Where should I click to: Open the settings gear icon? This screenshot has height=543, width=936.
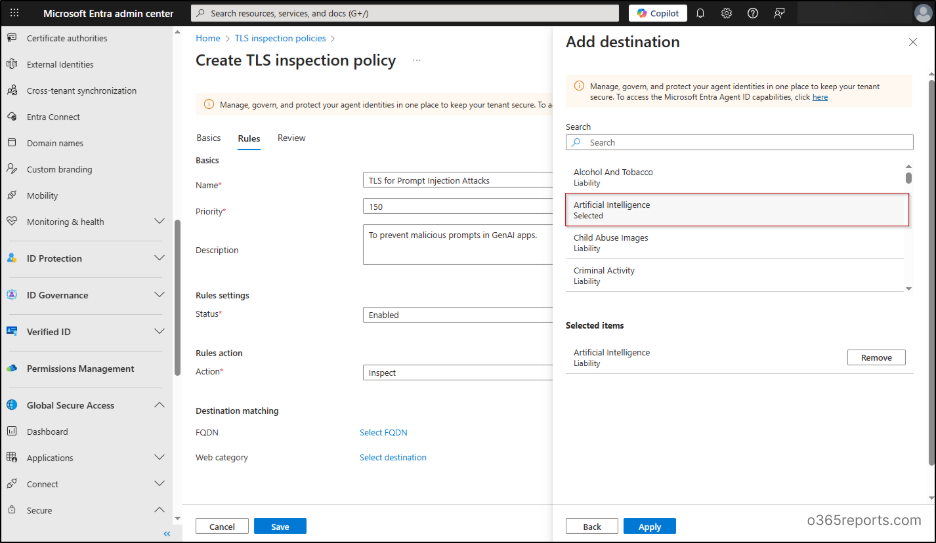[726, 13]
